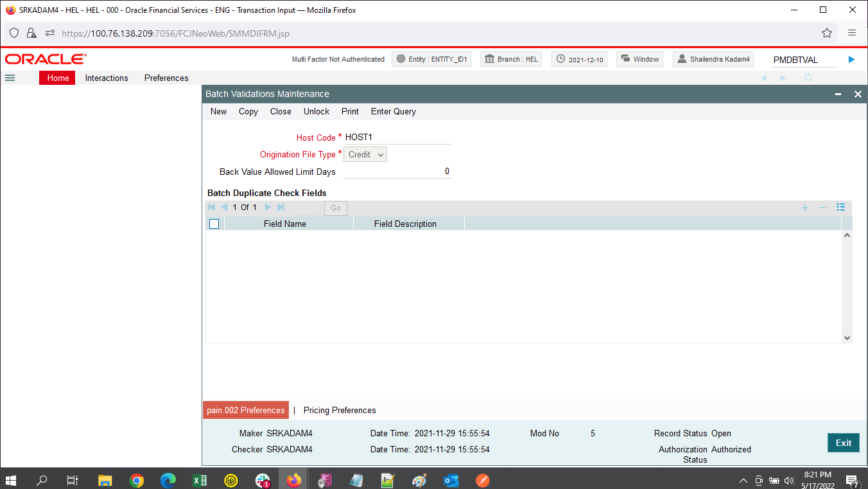Add a row with plus icon
Viewport: 868px width, 489px height.
click(804, 208)
